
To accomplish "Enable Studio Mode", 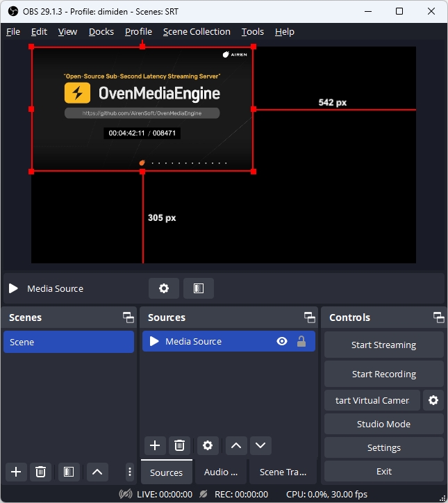I will click(x=384, y=424).
